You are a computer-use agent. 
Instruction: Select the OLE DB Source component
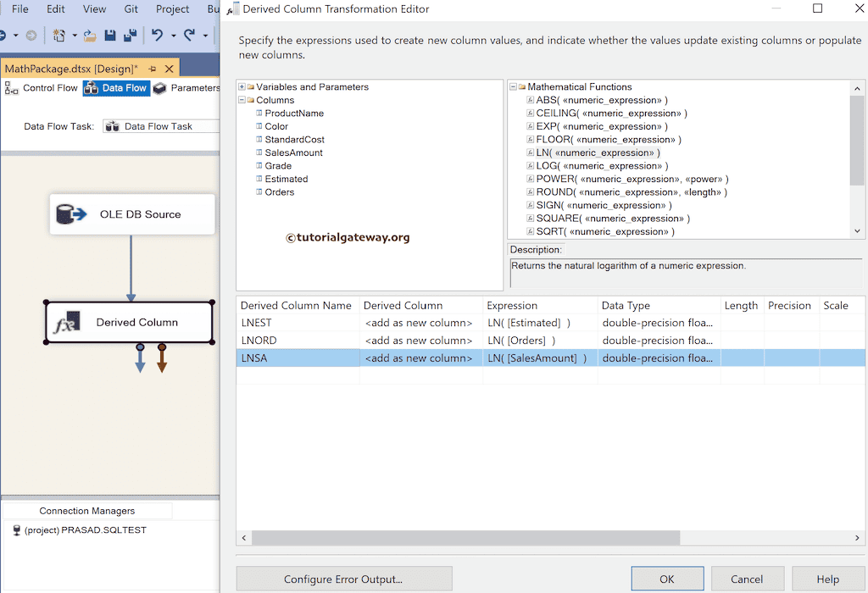point(131,214)
